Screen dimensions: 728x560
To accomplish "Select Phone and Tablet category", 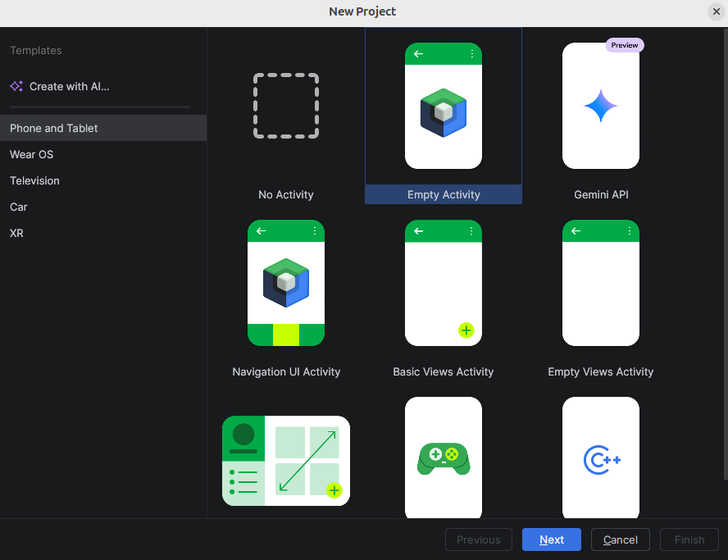I will tap(103, 128).
